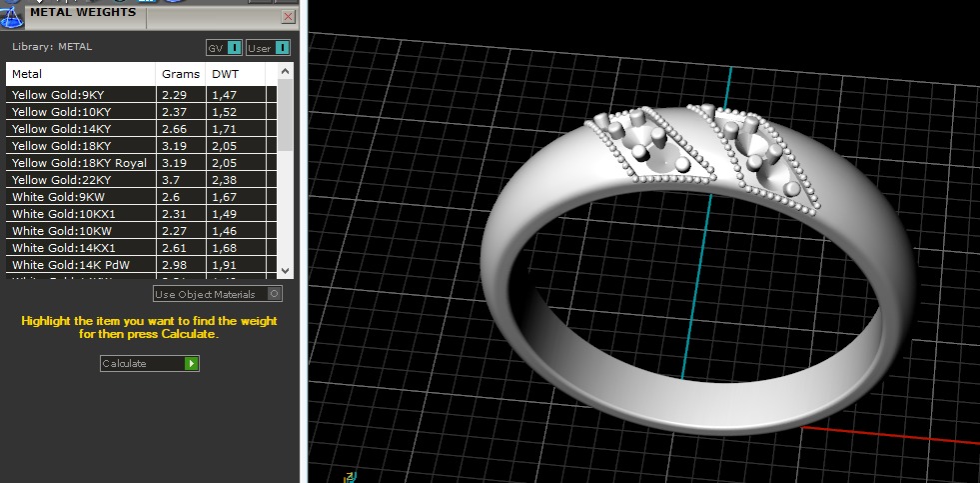Close the Metal Weights panel

click(x=288, y=17)
